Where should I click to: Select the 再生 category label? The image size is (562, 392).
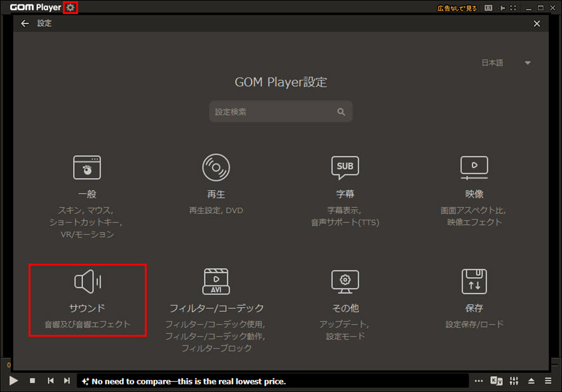(216, 194)
